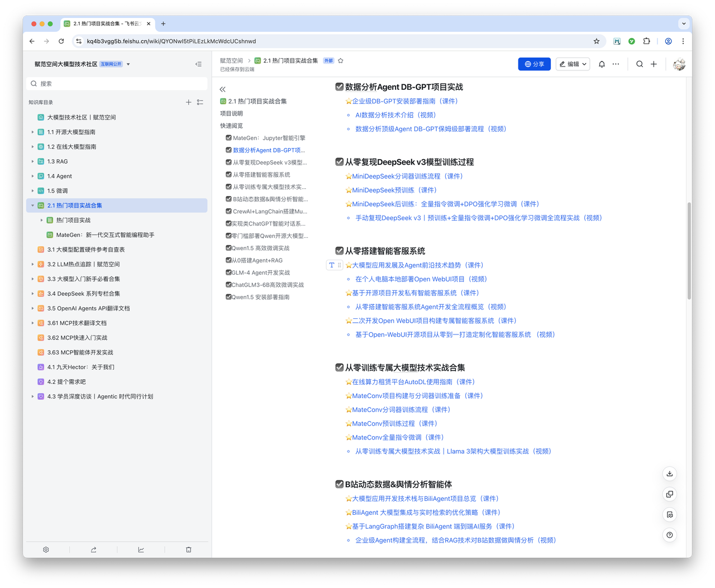This screenshot has width=715, height=588.
Task: Click the browser bookmark star icon
Action: (597, 41)
